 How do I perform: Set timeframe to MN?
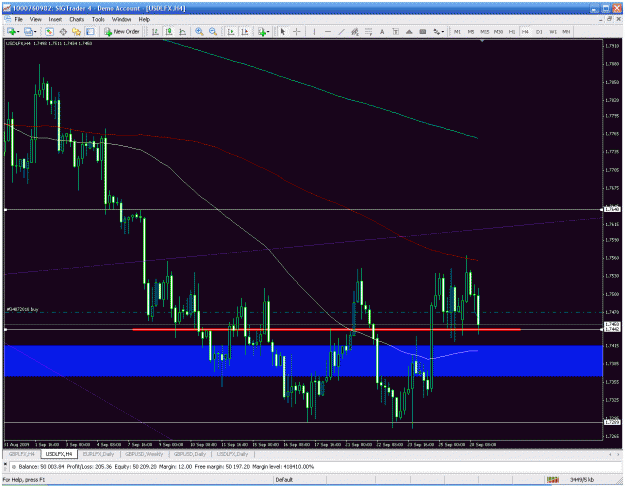point(566,31)
